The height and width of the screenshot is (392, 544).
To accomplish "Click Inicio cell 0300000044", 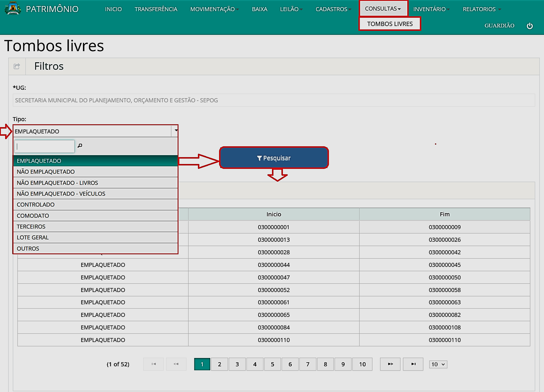I will tap(274, 265).
